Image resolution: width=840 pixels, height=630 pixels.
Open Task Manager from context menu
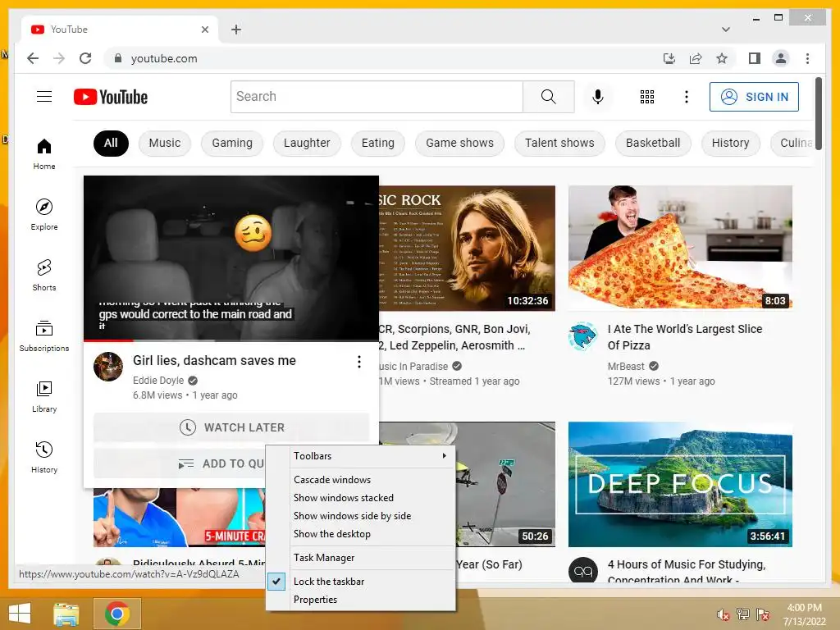(x=361, y=558)
